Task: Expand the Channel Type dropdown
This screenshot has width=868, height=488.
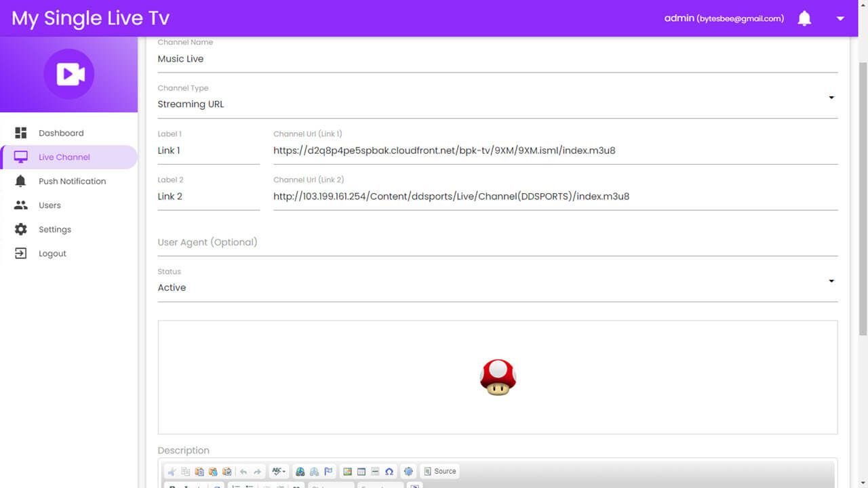Action: 831,98
